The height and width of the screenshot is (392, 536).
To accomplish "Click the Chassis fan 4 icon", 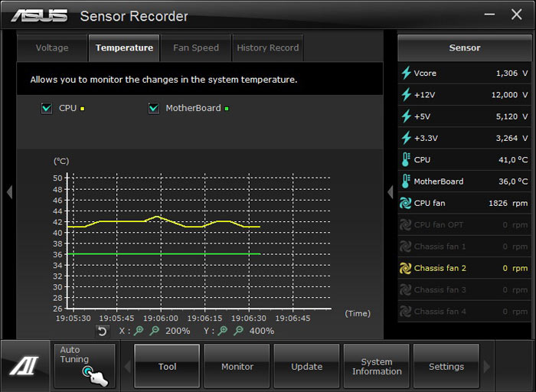I will tap(405, 312).
